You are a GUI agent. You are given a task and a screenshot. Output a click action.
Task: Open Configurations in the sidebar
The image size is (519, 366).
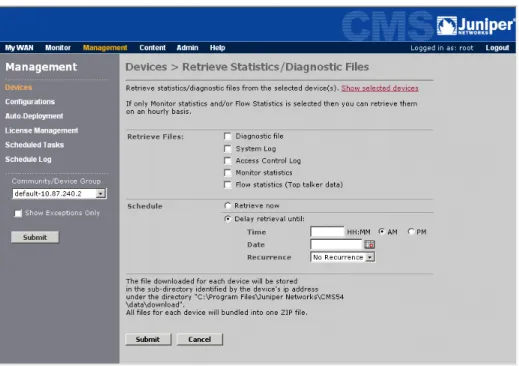click(30, 102)
